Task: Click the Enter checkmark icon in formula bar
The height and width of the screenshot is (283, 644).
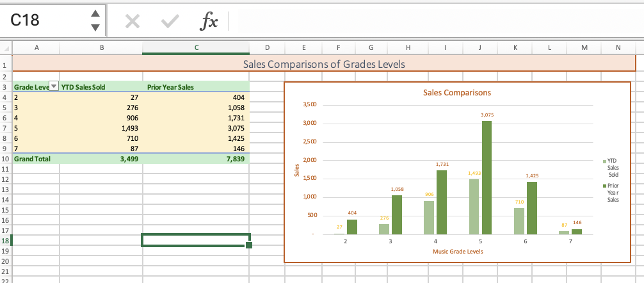Action: coord(170,22)
